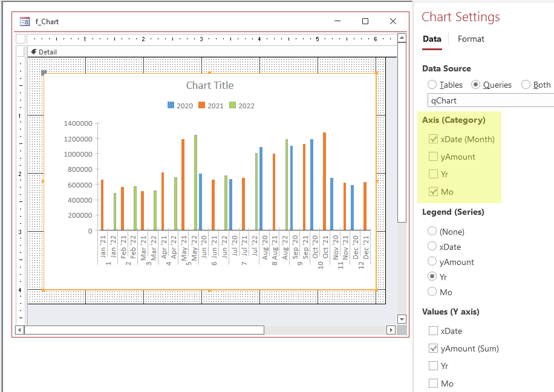Click the scroll down arrow on vertical scrollbar
554x392 pixels.
(402, 319)
